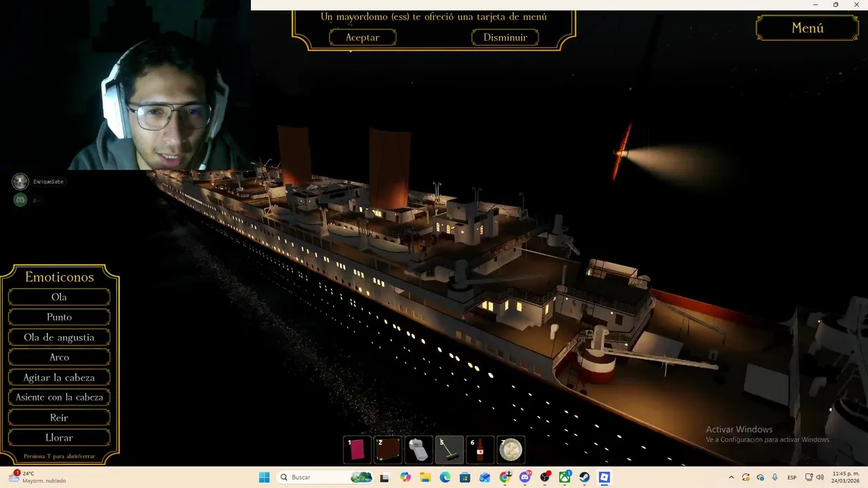Select hotbar slot 6 bottle
The image size is (868, 488).
480,449
